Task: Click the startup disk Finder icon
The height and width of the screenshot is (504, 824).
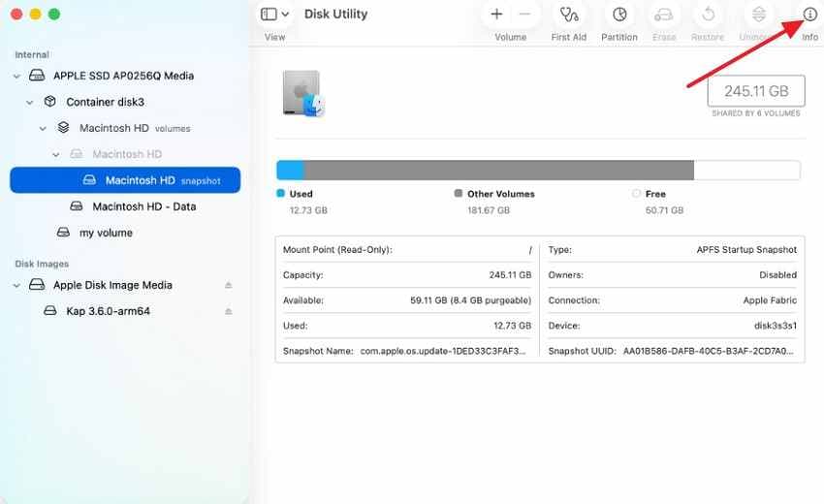Action: (303, 94)
